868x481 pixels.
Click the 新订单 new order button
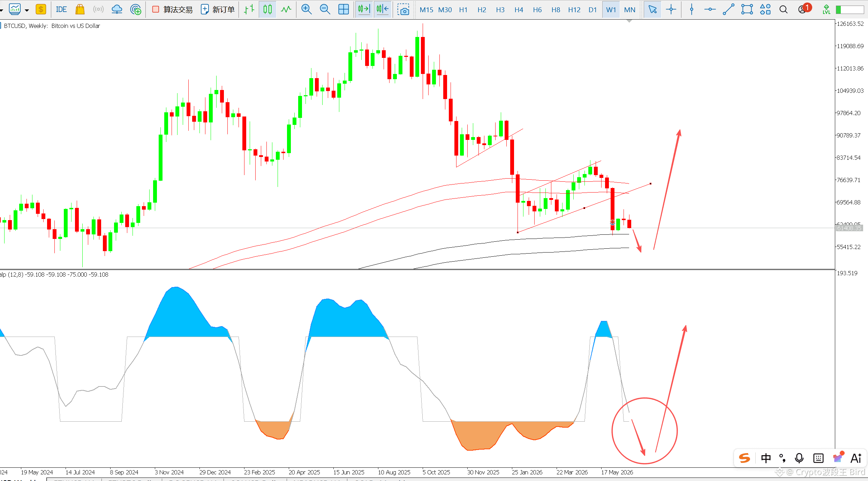pos(218,9)
